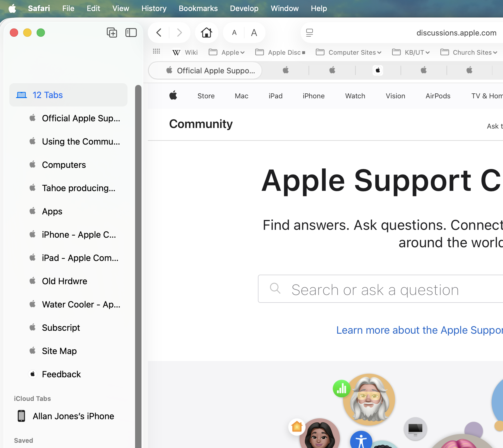Go forward to the next page
The image size is (503, 448).
179,33
